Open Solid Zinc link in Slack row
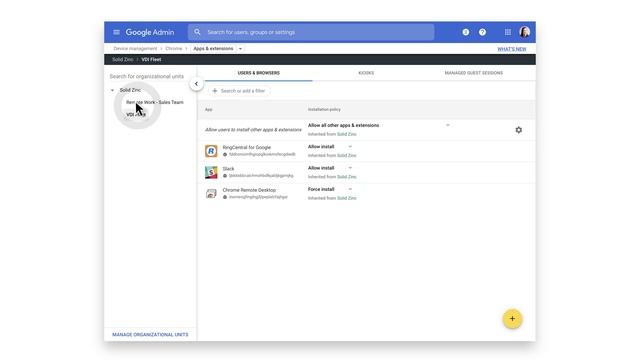The height and width of the screenshot is (360, 640). coord(347,177)
